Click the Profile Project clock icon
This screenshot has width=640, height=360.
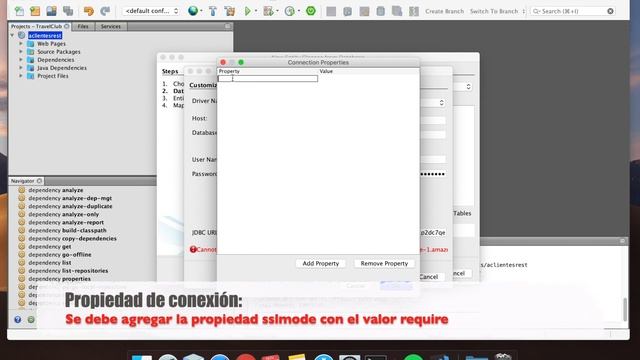point(289,11)
